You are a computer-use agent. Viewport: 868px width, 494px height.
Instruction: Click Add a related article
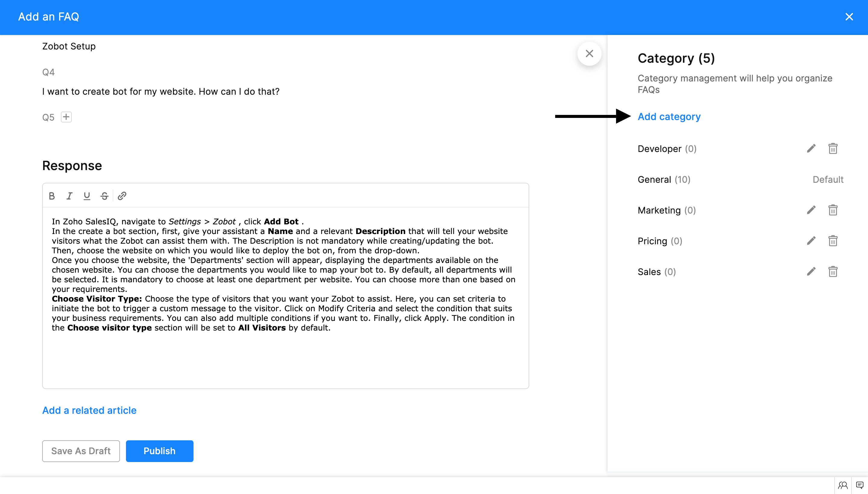coord(89,410)
